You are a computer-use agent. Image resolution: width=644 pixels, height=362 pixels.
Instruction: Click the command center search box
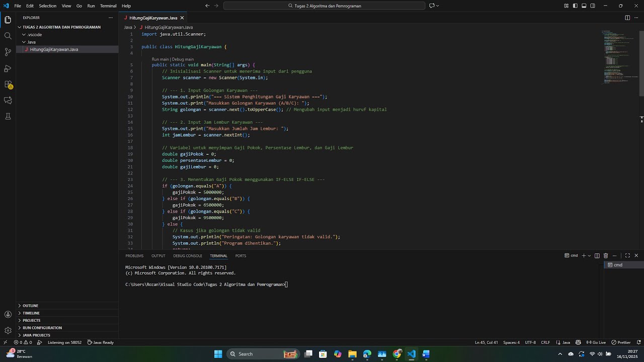pos(324,6)
